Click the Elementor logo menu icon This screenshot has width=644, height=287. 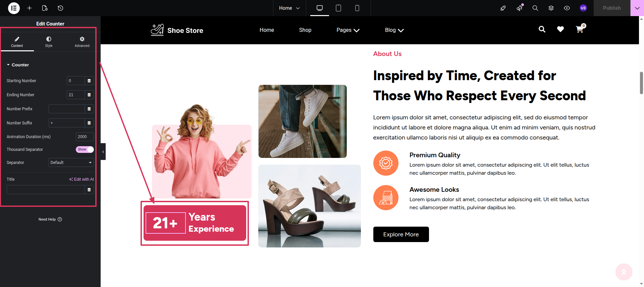(x=14, y=8)
